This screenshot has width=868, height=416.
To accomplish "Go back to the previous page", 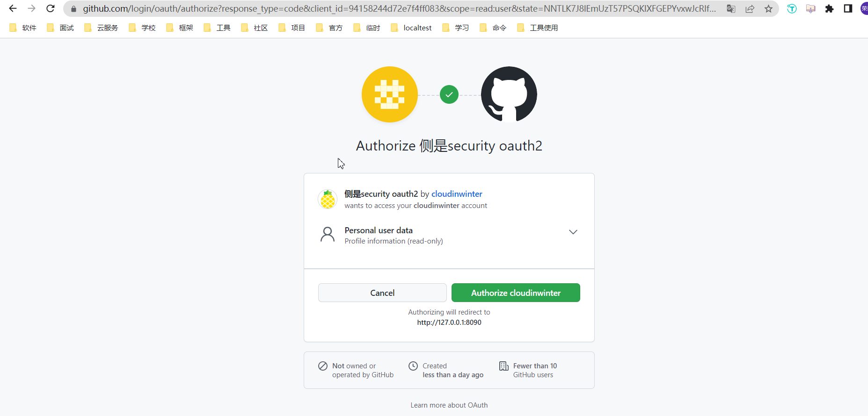I will tap(13, 8).
